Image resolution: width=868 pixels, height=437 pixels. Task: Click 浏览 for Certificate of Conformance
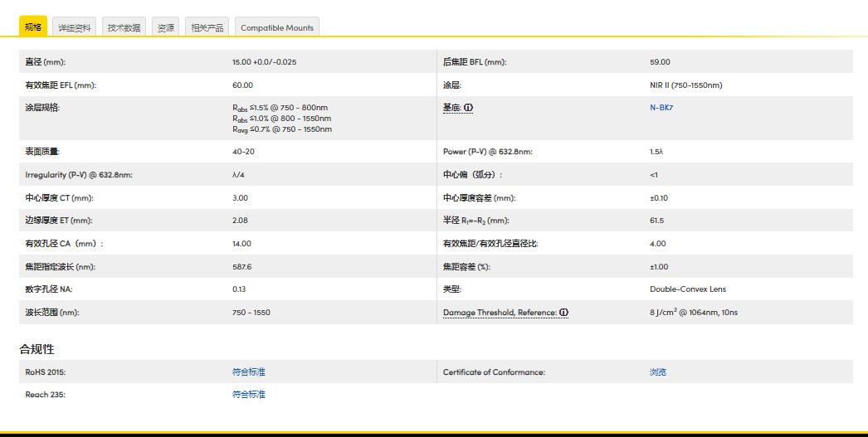pyautogui.click(x=658, y=372)
